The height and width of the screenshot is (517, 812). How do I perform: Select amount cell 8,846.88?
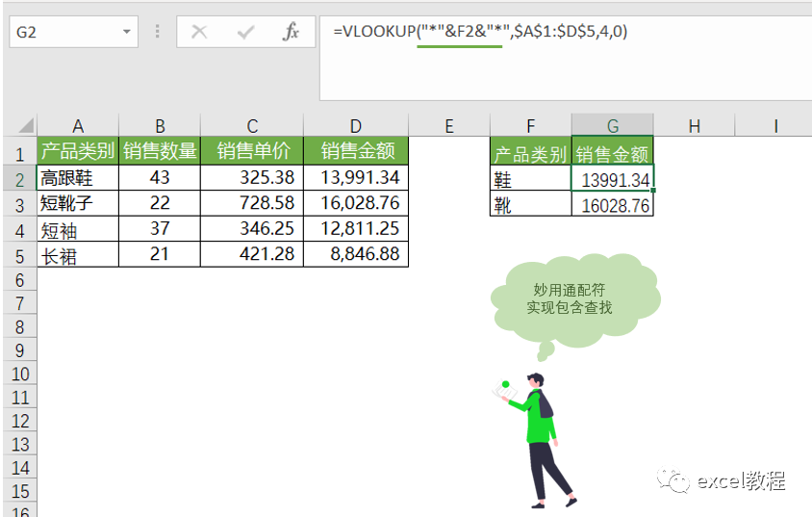[x=356, y=254]
